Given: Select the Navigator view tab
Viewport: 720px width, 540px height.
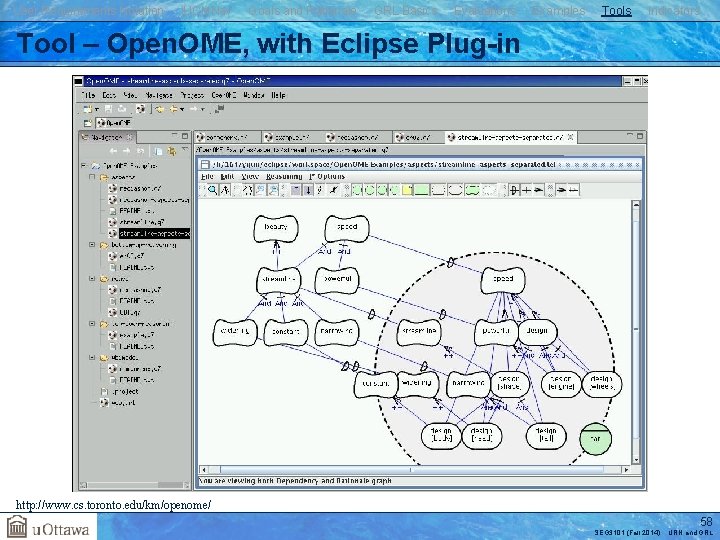Looking at the screenshot, I should [x=107, y=137].
